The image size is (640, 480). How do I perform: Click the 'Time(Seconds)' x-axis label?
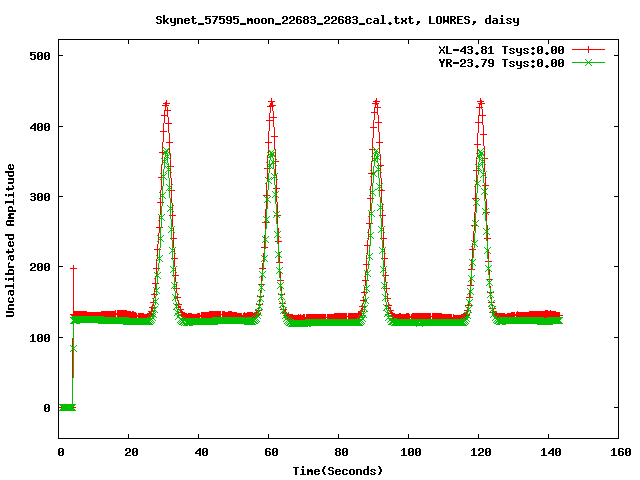pyautogui.click(x=338, y=471)
